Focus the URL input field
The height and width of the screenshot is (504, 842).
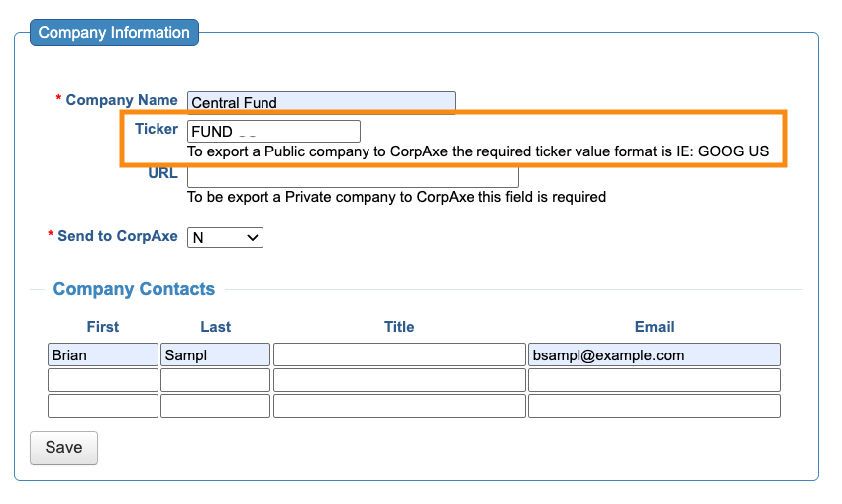(x=353, y=177)
